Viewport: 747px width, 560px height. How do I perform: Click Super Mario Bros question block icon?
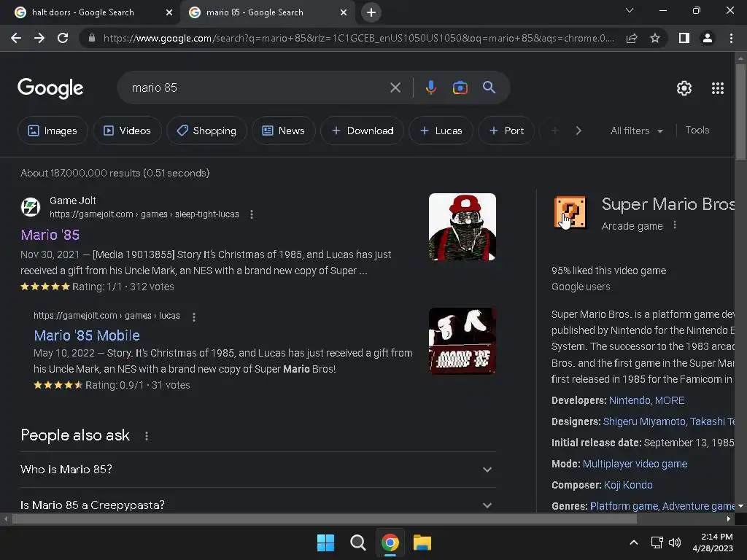pos(570,212)
